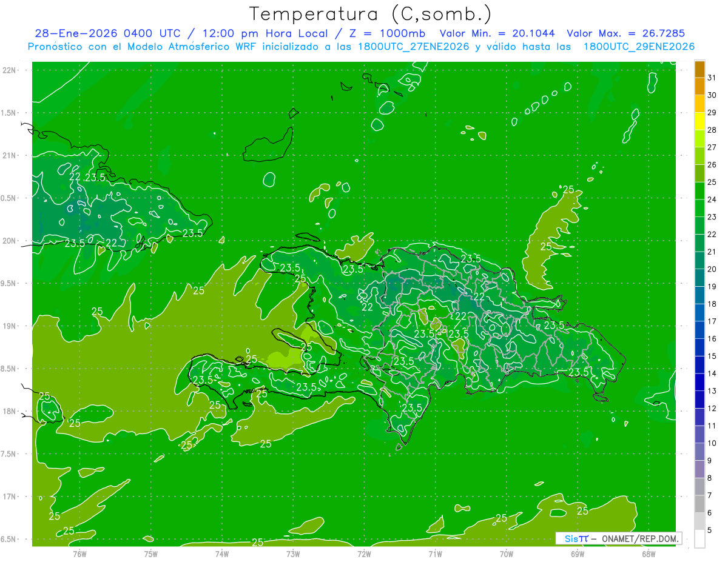Click the 31 value on the color scale
728x562 pixels.
pos(712,78)
